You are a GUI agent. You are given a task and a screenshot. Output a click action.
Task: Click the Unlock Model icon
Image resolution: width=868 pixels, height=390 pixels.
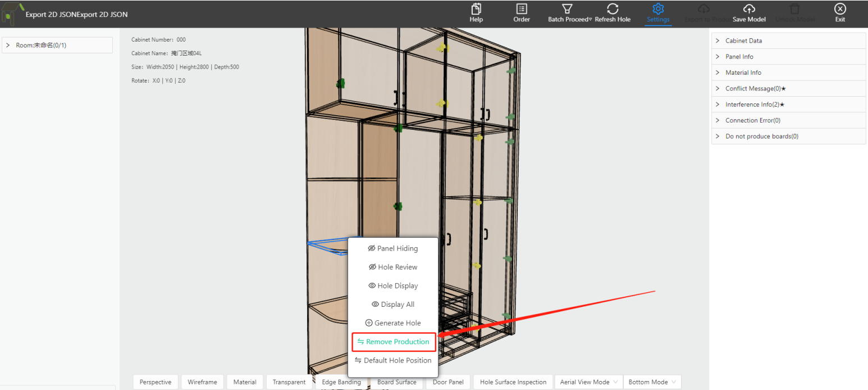point(794,9)
